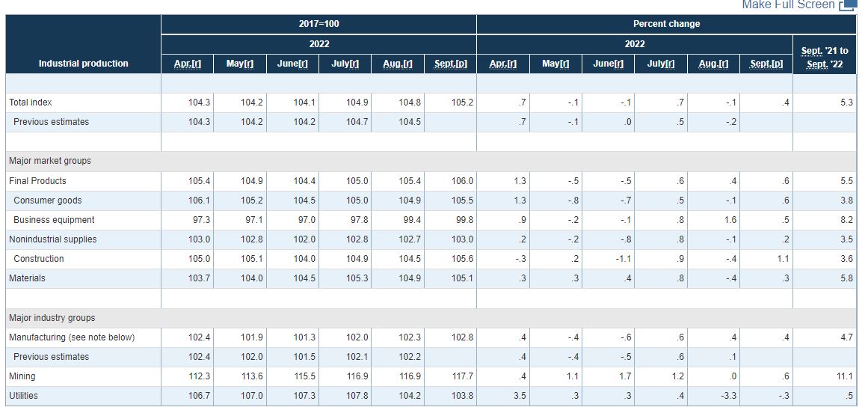Image resolution: width=868 pixels, height=416 pixels.
Task: Click the Sept. '21 to Sept. '22 column header
Action: [825, 58]
